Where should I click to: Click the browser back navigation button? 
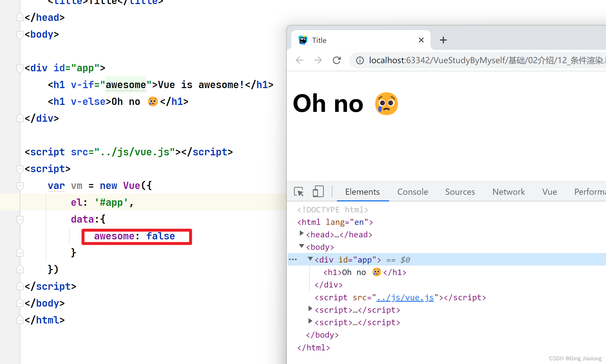click(300, 60)
